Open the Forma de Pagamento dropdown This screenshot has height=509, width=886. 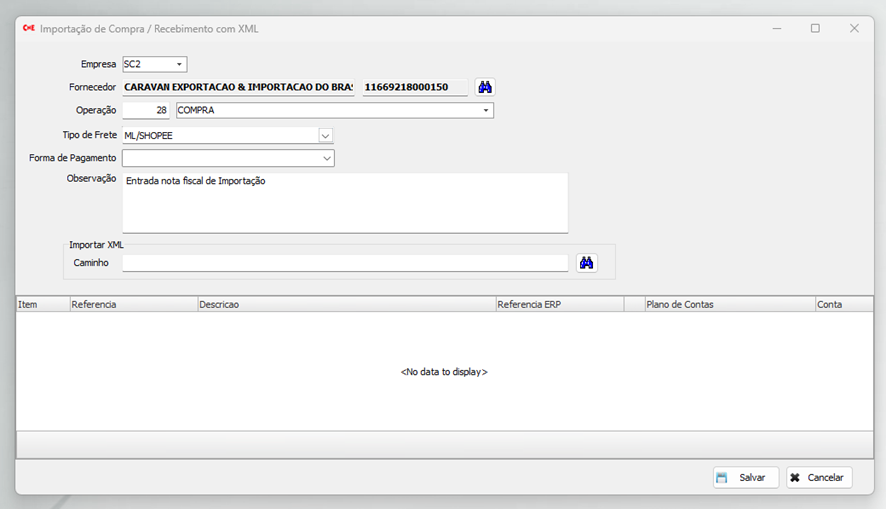click(327, 158)
